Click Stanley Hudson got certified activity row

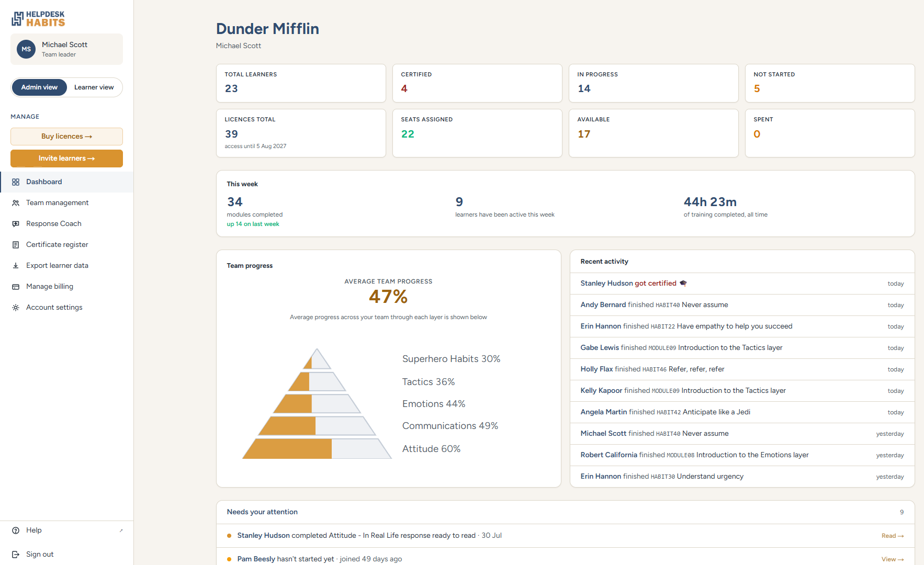(x=742, y=284)
